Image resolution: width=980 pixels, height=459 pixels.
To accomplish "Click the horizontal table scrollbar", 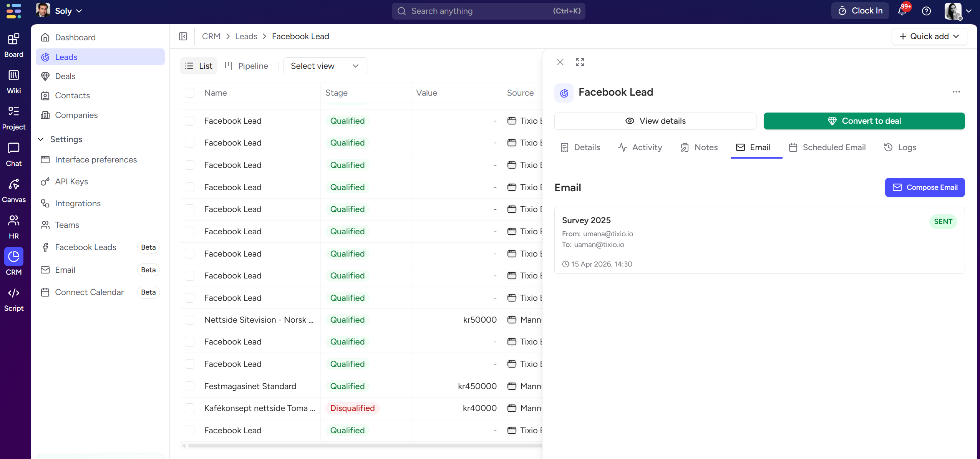I will tap(361, 446).
